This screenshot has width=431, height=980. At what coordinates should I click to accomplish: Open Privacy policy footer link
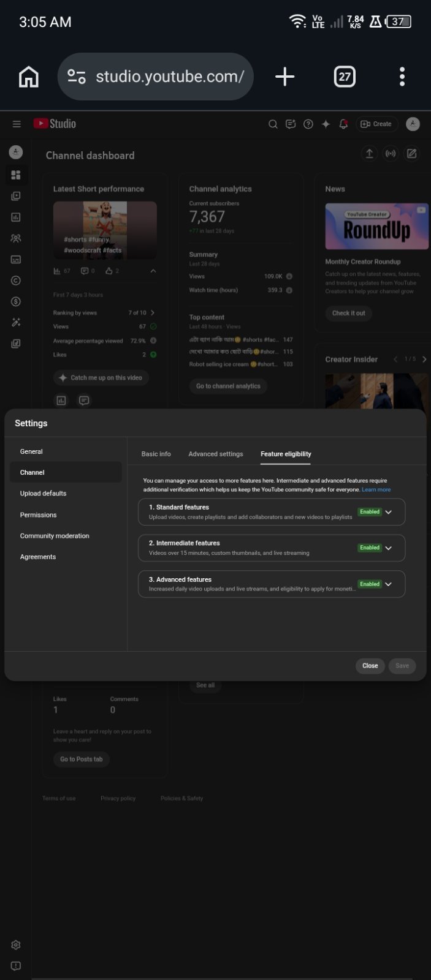[x=118, y=798]
